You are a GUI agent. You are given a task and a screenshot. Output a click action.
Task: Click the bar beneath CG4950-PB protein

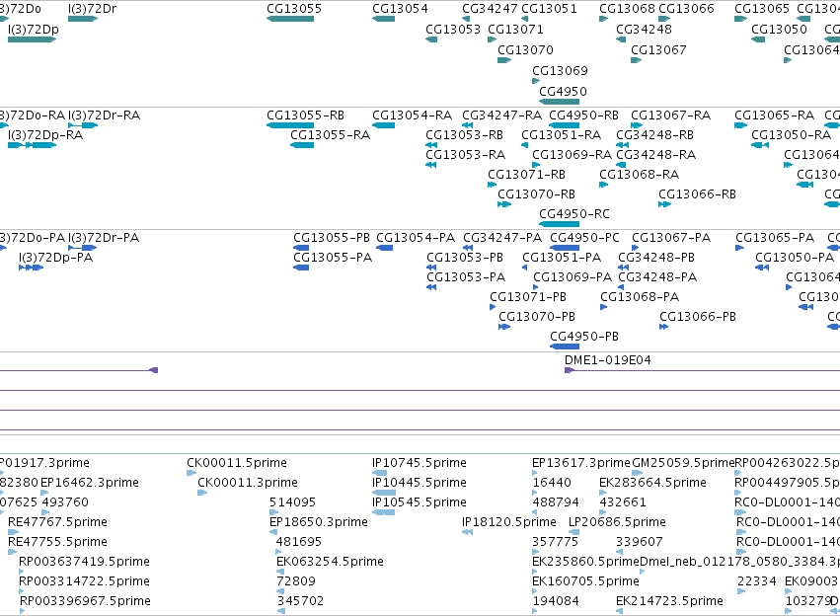tap(565, 346)
